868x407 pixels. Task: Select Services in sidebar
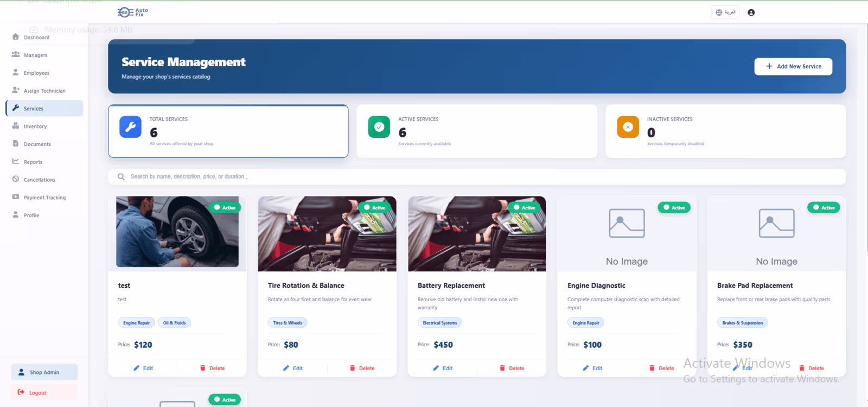click(44, 109)
